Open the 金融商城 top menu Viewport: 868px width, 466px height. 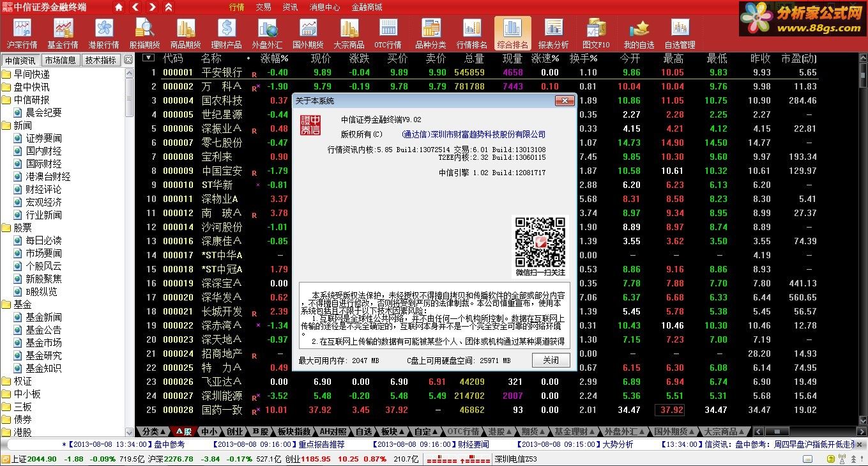coord(367,7)
